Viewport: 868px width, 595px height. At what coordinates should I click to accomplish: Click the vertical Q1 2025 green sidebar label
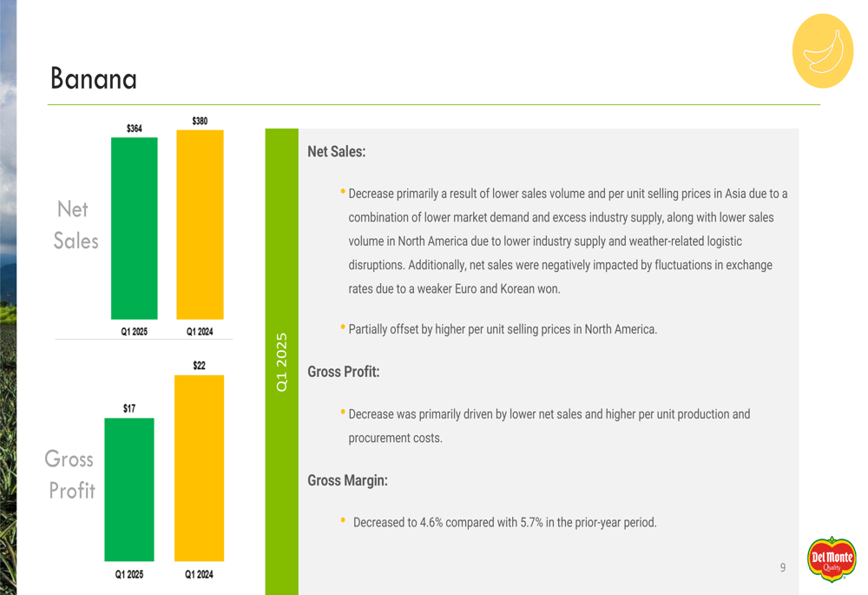coord(282,362)
